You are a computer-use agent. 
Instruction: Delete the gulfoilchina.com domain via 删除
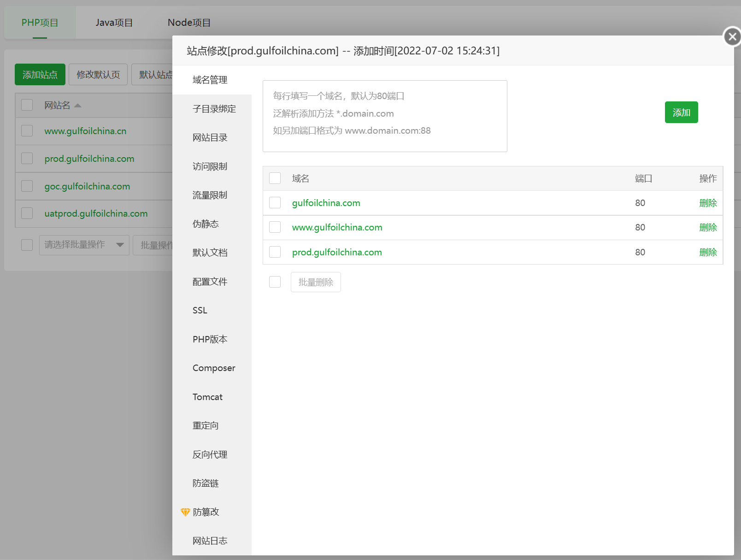tap(708, 203)
